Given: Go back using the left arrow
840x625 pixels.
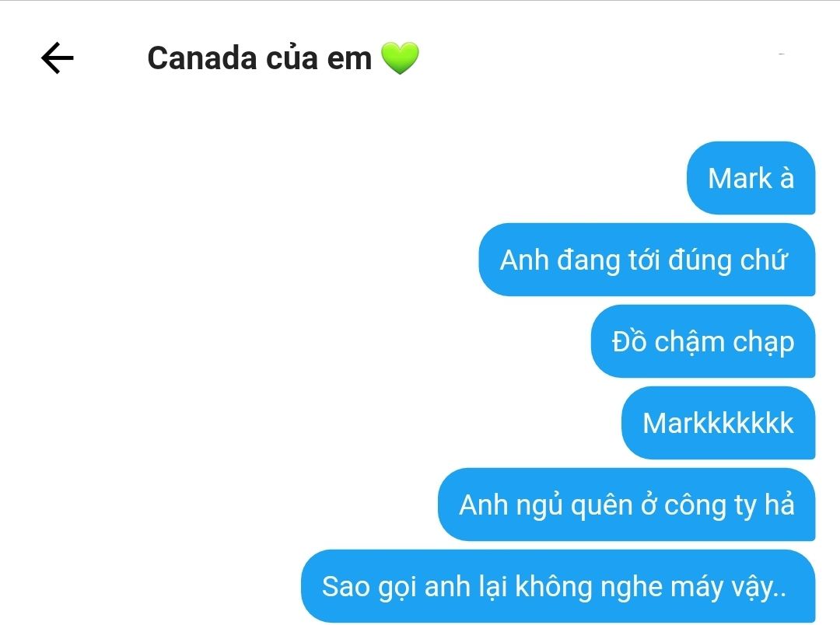Looking at the screenshot, I should point(58,58).
